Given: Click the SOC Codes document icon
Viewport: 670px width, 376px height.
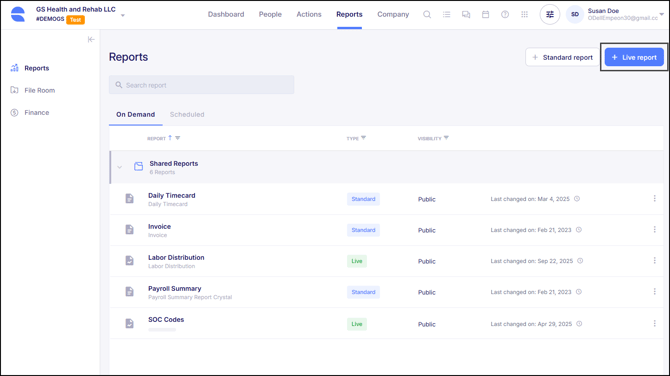Looking at the screenshot, I should pos(129,323).
